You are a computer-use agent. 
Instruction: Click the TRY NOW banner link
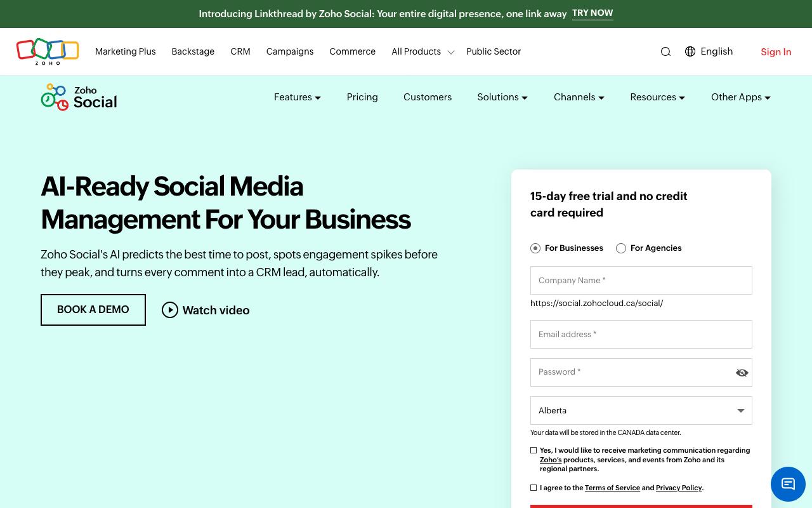tap(593, 13)
